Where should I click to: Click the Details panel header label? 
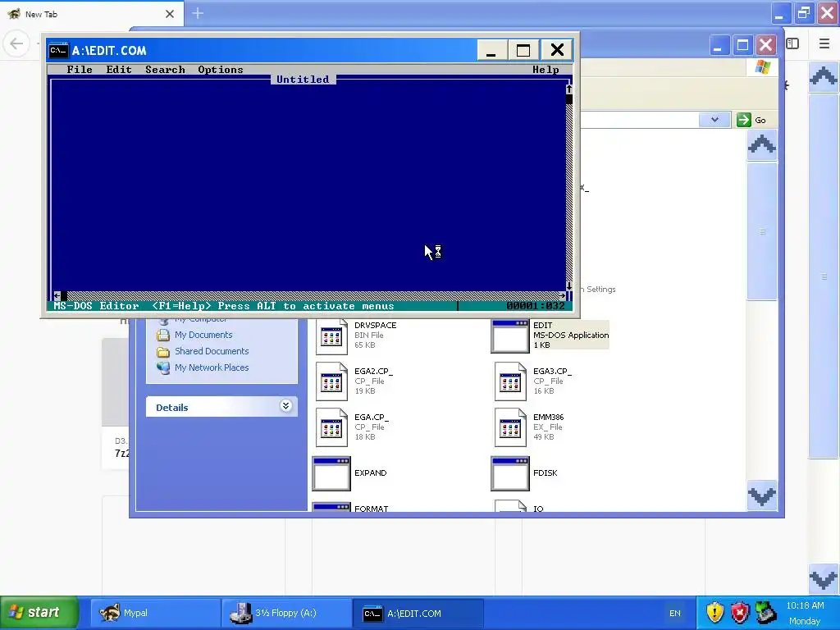[172, 408]
